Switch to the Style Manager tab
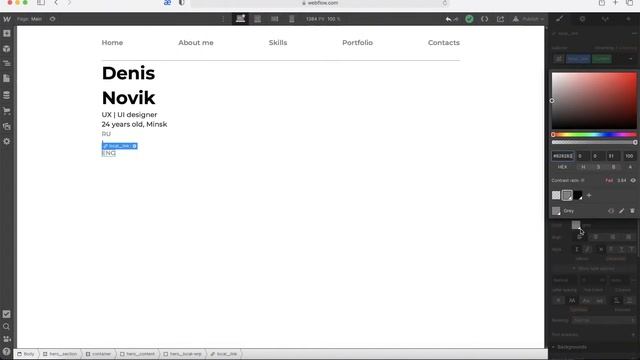Viewport: 640px width, 360px height. coord(605,19)
